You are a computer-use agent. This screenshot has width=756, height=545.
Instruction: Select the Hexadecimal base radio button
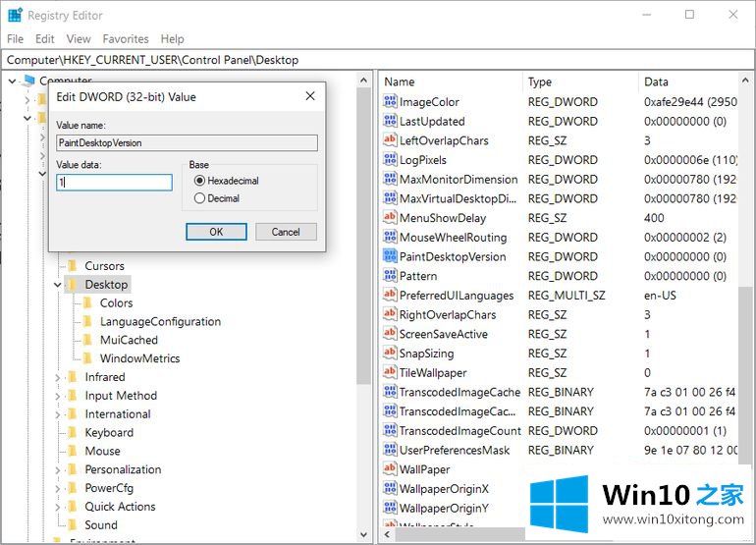pos(200,181)
